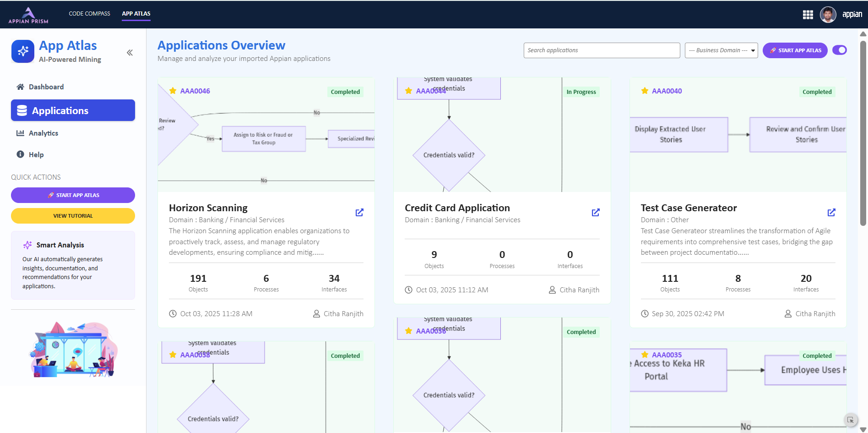Click the App Atlas sparkle logo icon
Screen dimensions: 868x433
pos(23,51)
